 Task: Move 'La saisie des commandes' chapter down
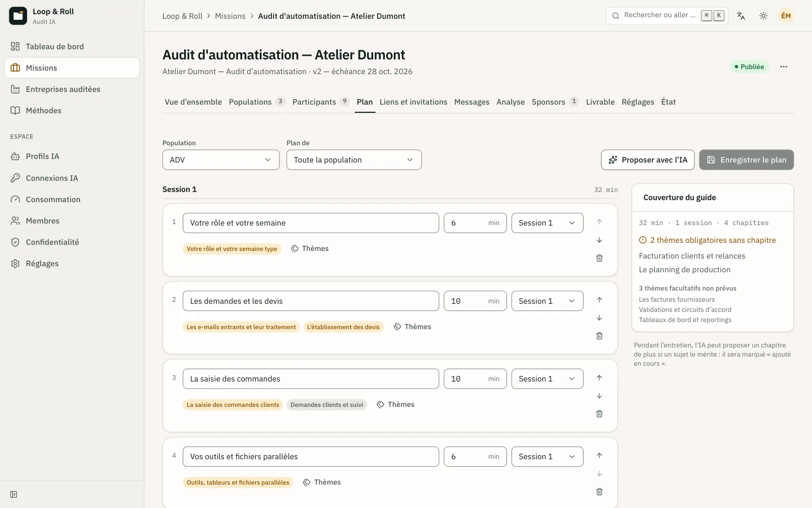coord(599,396)
